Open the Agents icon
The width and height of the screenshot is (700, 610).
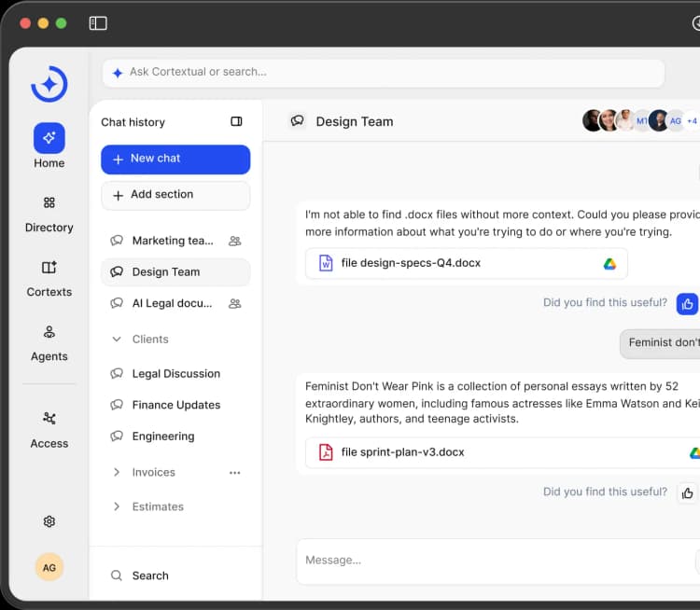point(49,332)
